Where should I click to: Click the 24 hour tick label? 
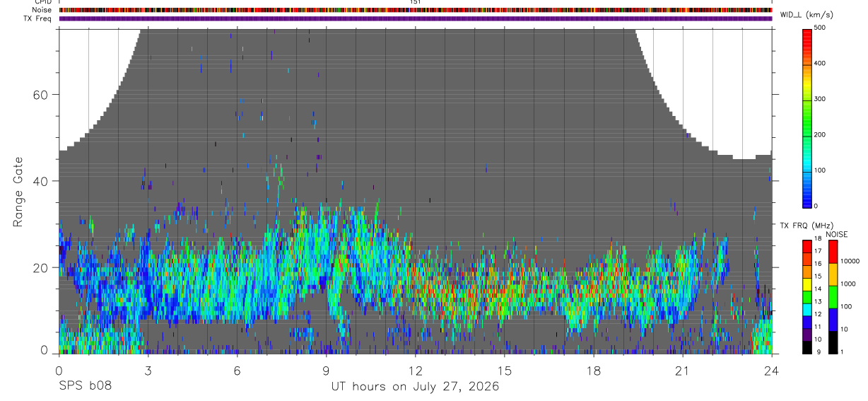771,371
